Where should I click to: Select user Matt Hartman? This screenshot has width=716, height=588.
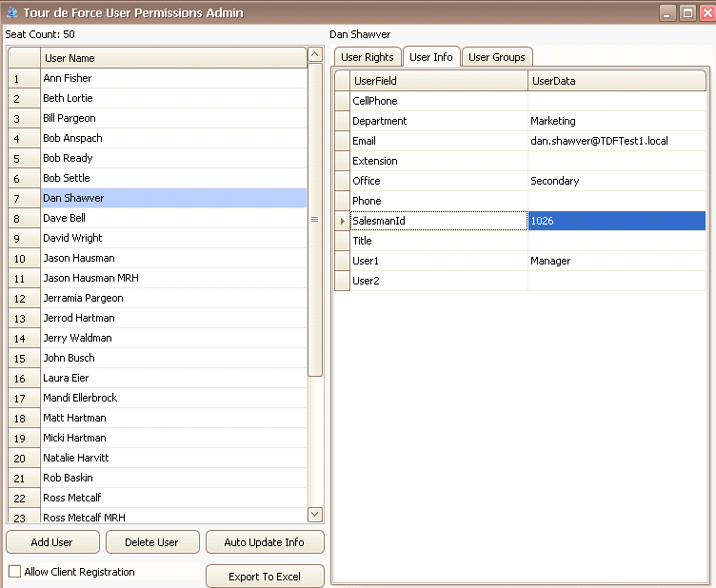click(173, 418)
